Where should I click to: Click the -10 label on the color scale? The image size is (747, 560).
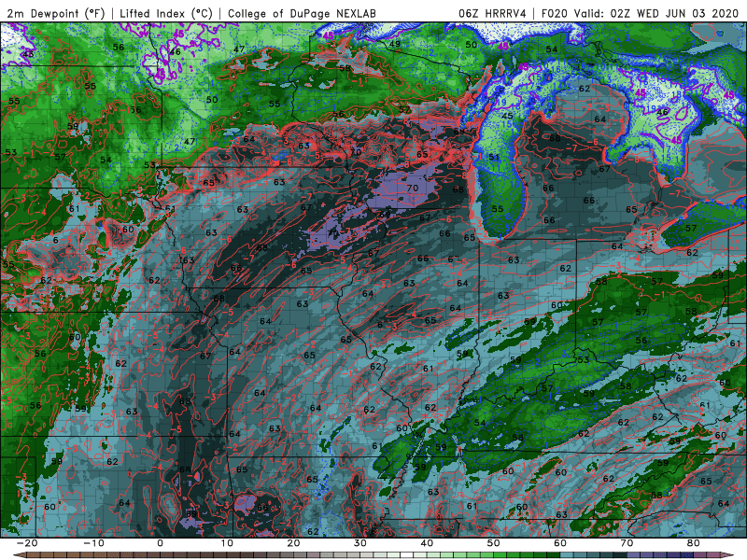(93, 543)
